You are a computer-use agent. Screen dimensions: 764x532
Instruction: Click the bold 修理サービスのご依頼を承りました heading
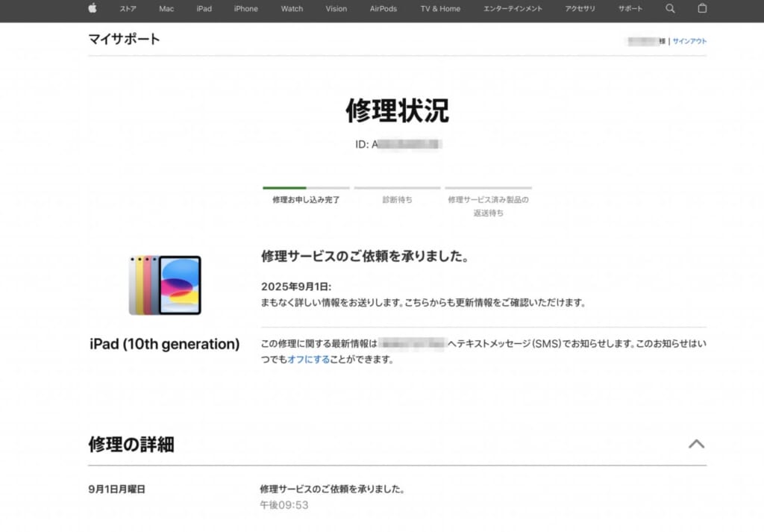click(x=365, y=256)
